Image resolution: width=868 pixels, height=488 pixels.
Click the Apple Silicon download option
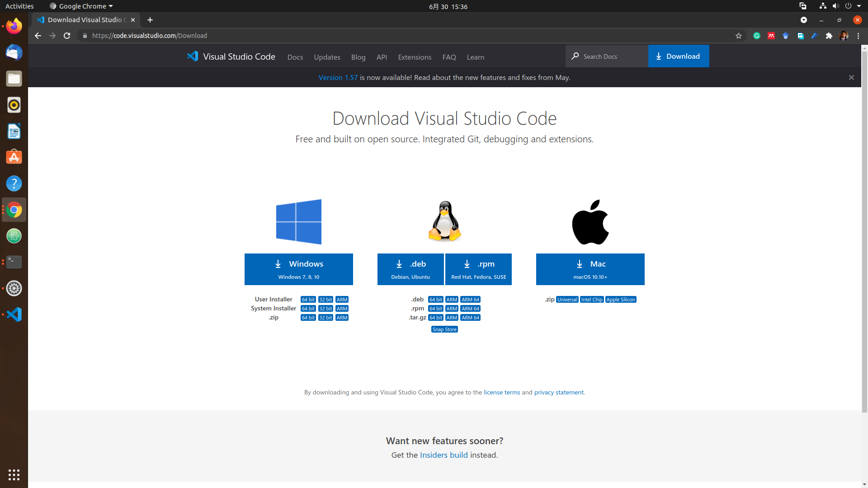[621, 299]
